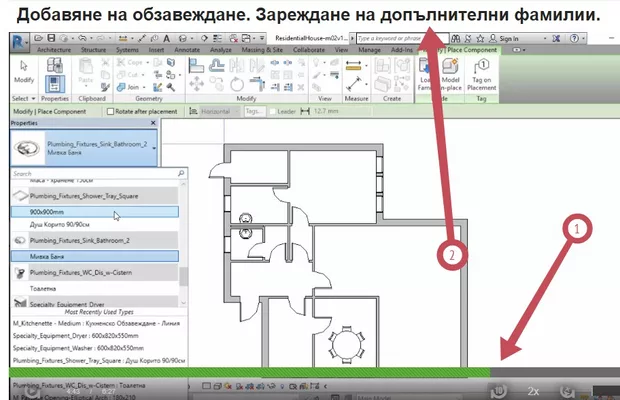Select the Text (A) tool icon

(x=166, y=39)
